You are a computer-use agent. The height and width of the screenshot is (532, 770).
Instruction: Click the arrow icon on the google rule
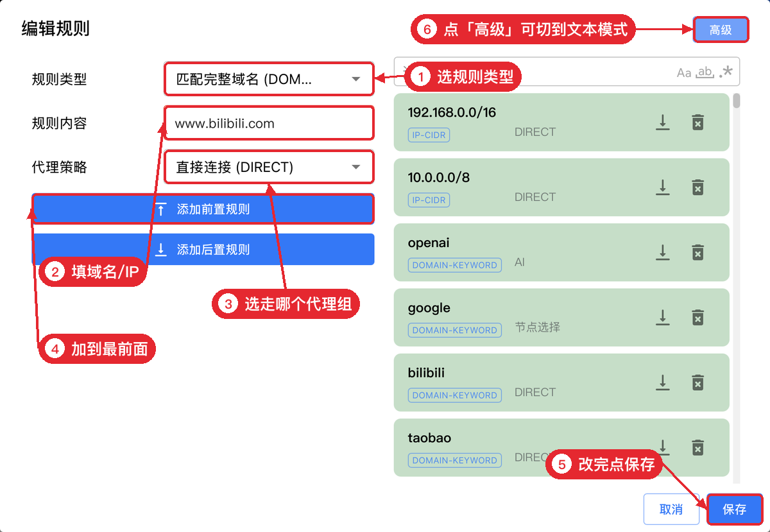[663, 317]
